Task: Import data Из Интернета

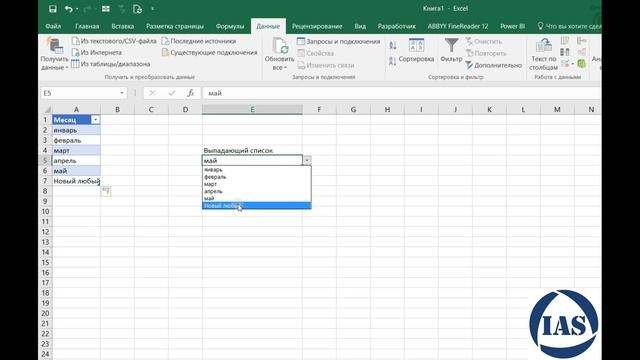Action: pyautogui.click(x=97, y=53)
